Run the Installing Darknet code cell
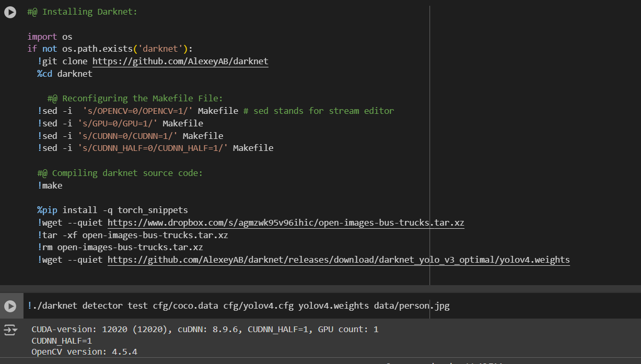The height and width of the screenshot is (364, 641). point(10,12)
